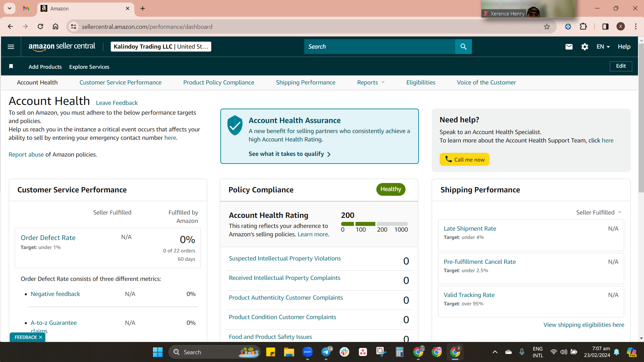The image size is (644, 362).
Task: Open File Explorer from the taskbar
Action: click(289, 352)
